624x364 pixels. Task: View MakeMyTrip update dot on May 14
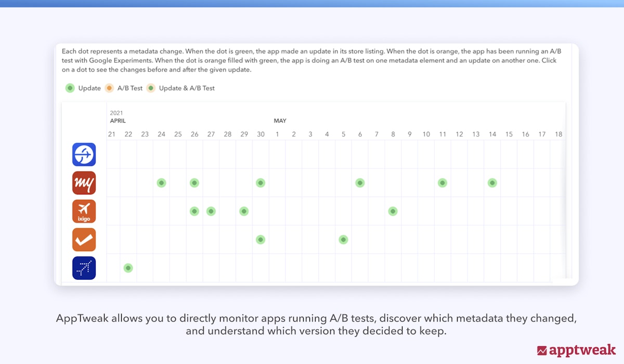point(492,183)
